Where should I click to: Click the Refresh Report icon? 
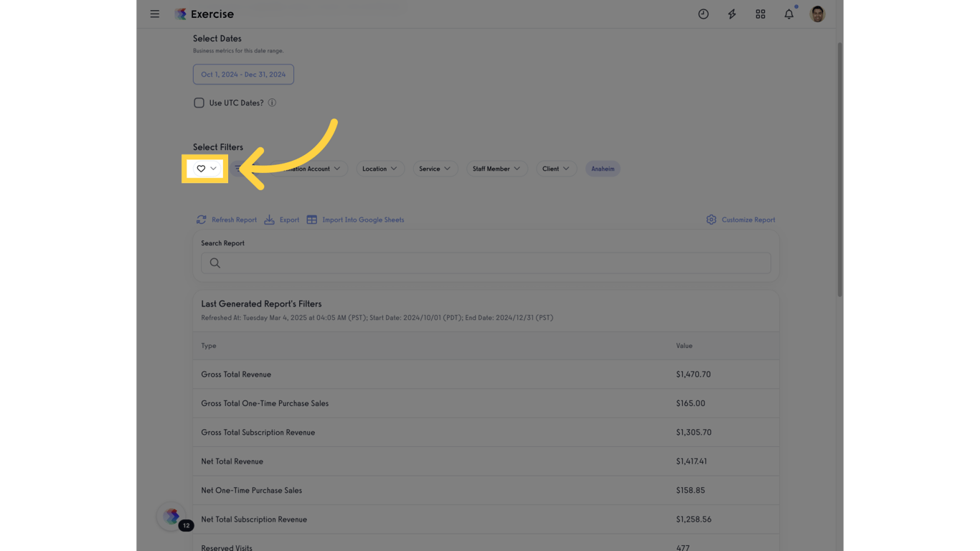202,220
